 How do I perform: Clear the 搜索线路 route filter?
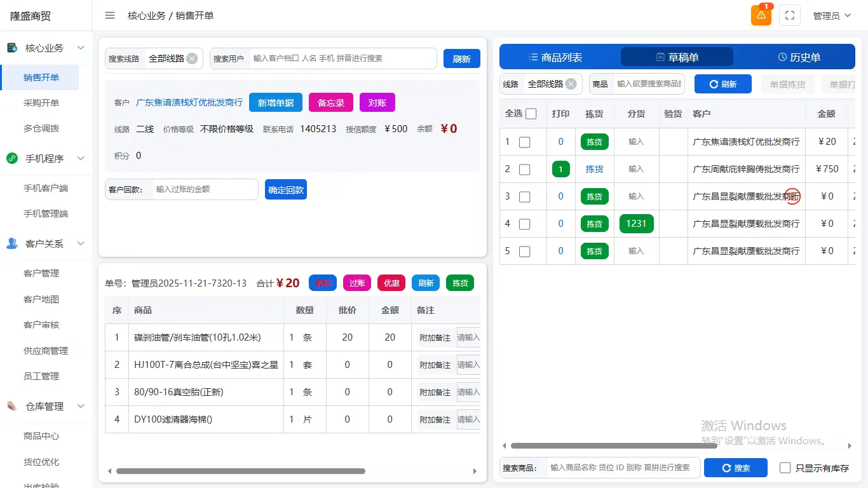(192, 58)
